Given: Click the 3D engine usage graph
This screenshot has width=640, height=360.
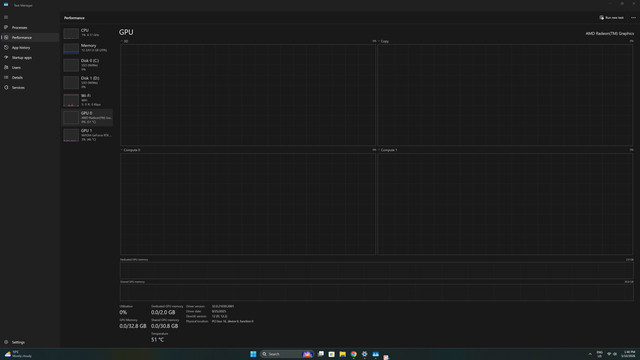Looking at the screenshot, I should 248,95.
